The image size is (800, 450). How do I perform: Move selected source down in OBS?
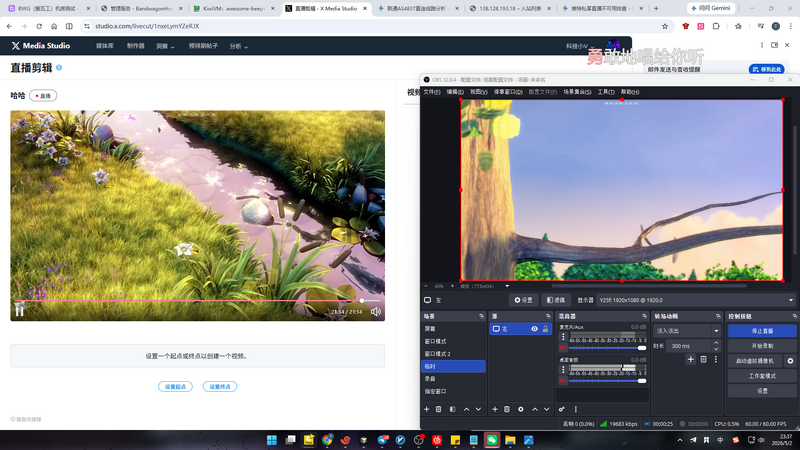(546, 409)
